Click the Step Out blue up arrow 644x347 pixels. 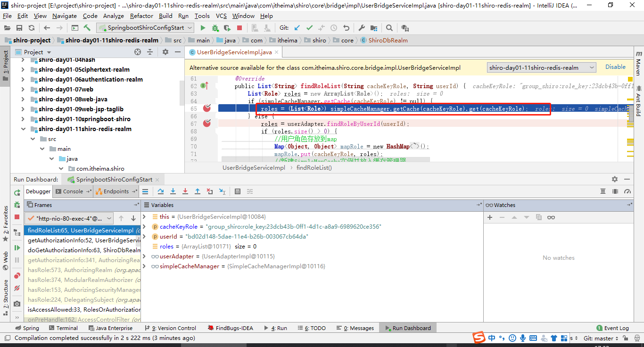pyautogui.click(x=198, y=191)
